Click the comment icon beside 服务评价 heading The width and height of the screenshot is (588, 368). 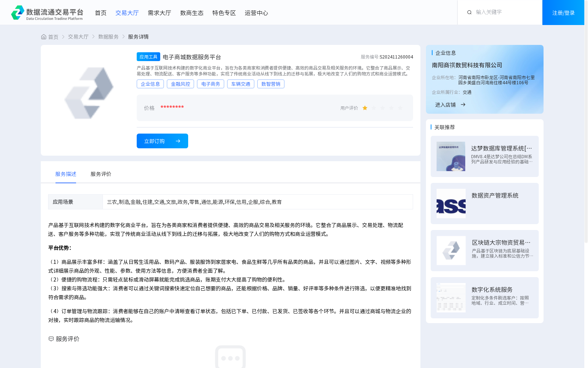51,339
